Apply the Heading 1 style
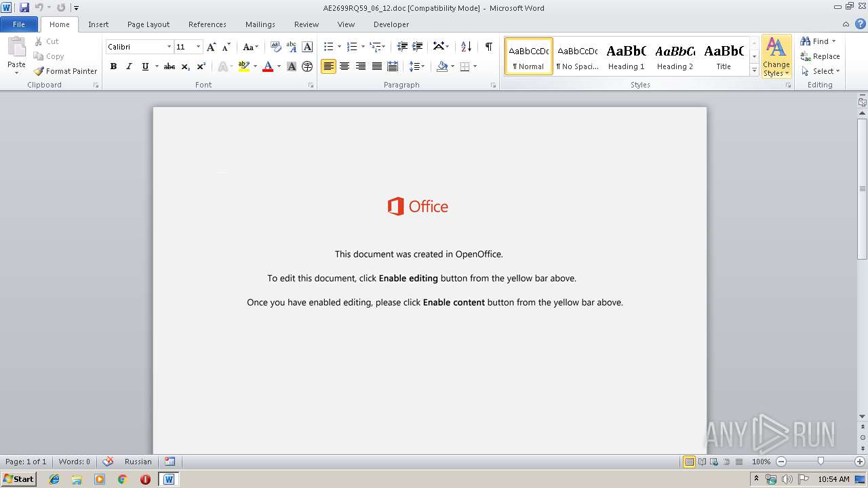The height and width of the screenshot is (488, 868). [x=627, y=56]
